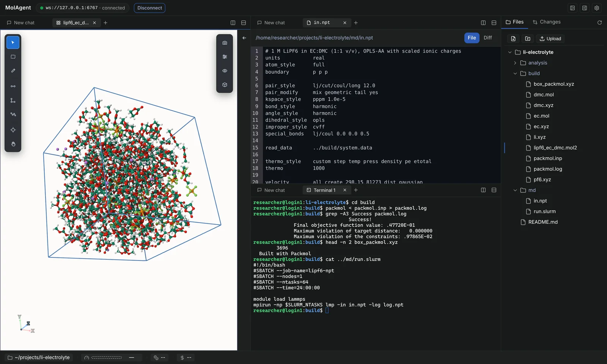The image size is (607, 364).
Task: Choose the pencil draw tool
Action: click(x=13, y=71)
